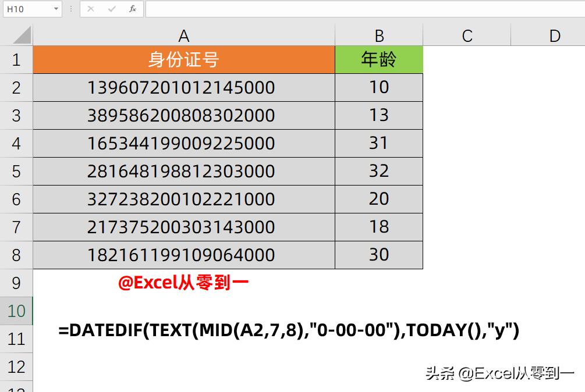Select the cell containing age 32
Image resolution: width=585 pixels, height=392 pixels.
pos(378,171)
